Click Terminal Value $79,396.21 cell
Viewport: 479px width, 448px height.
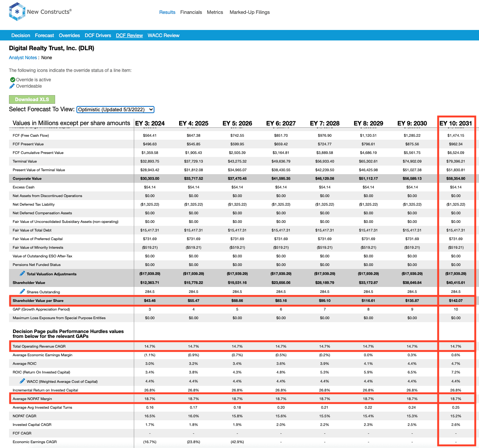coord(456,161)
